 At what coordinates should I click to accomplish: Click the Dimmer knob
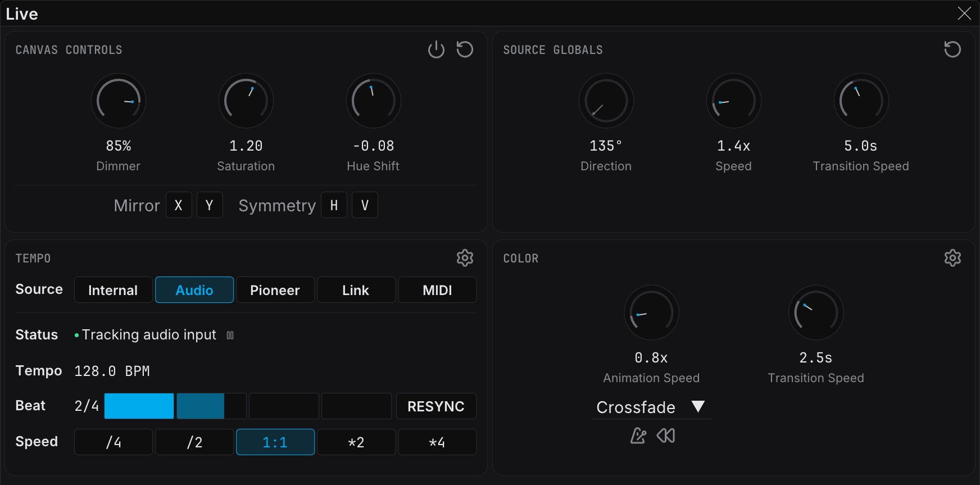119,101
